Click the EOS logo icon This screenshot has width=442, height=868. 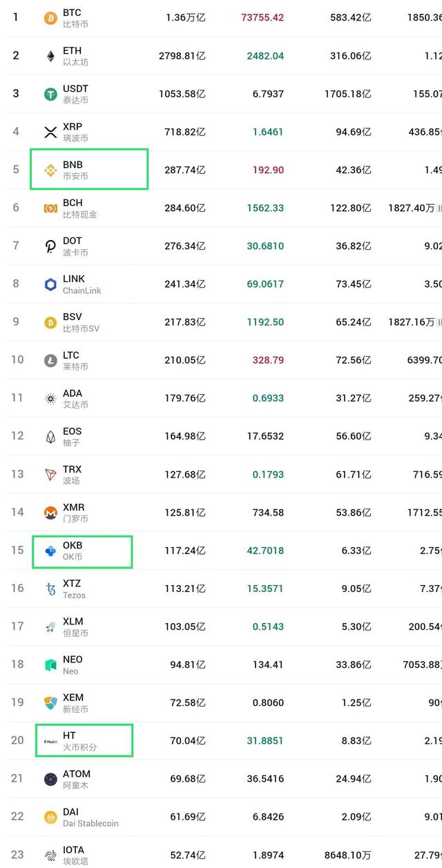(50, 437)
